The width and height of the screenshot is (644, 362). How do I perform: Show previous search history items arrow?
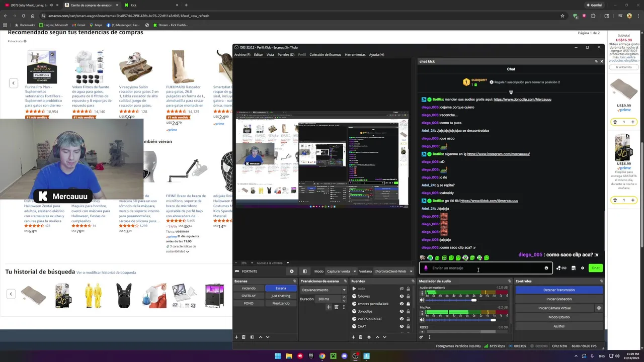[11, 294]
